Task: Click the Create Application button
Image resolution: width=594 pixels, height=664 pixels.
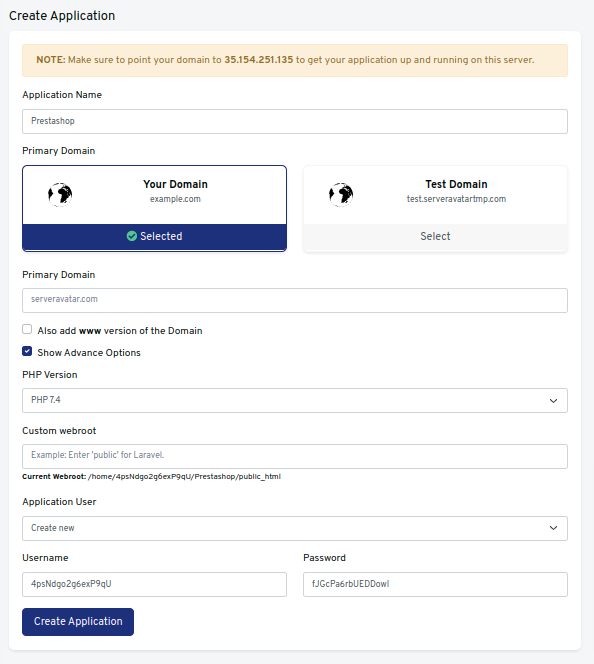Action: pos(78,622)
